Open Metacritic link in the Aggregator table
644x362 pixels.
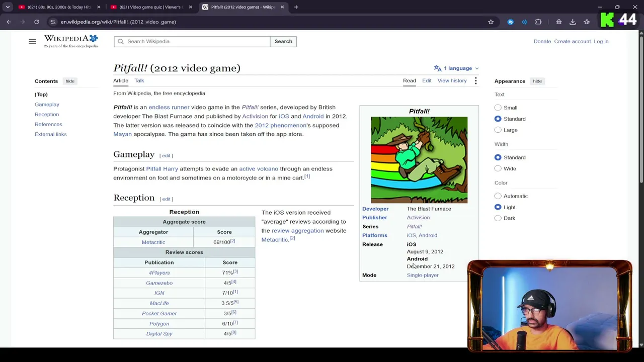pos(153,242)
